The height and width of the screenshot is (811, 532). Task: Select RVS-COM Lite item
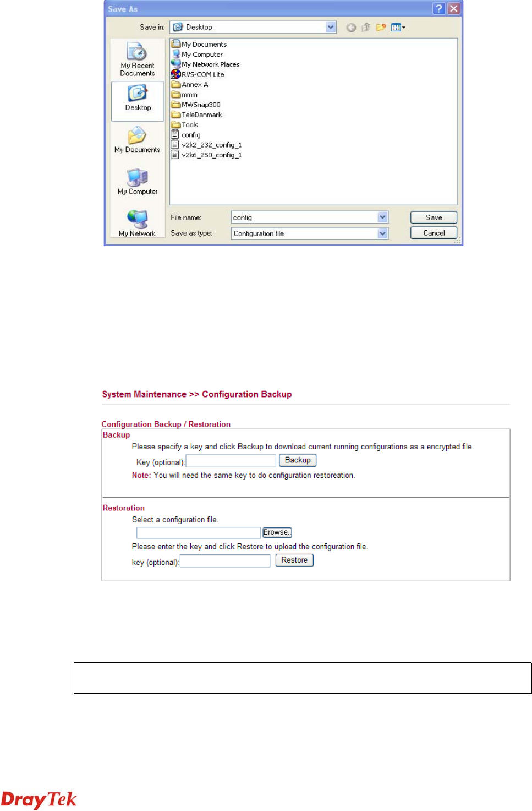click(x=198, y=74)
